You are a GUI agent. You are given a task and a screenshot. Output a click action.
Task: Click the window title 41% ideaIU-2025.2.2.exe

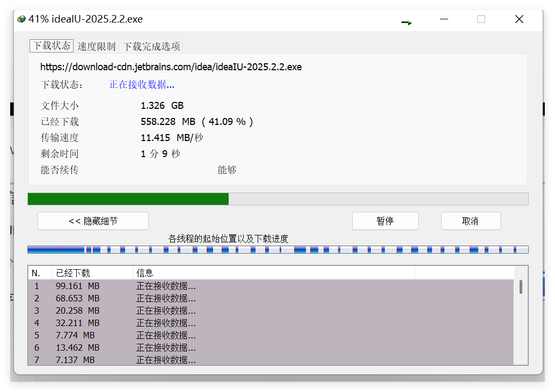(x=85, y=19)
